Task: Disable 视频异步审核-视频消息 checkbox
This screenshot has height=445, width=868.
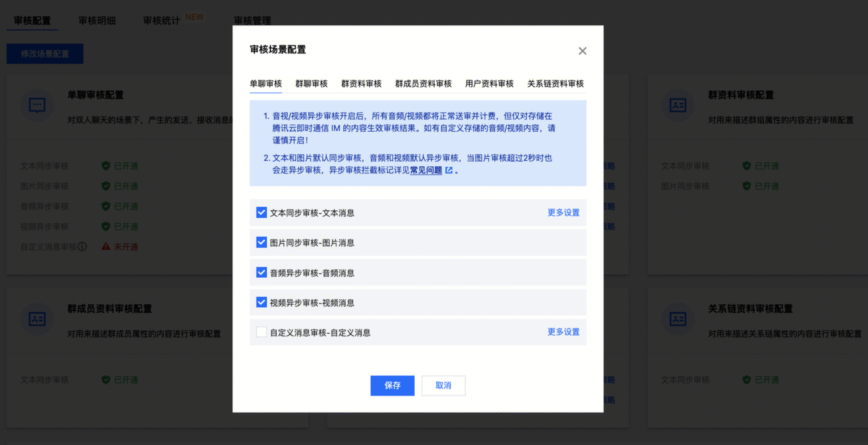Action: [261, 302]
